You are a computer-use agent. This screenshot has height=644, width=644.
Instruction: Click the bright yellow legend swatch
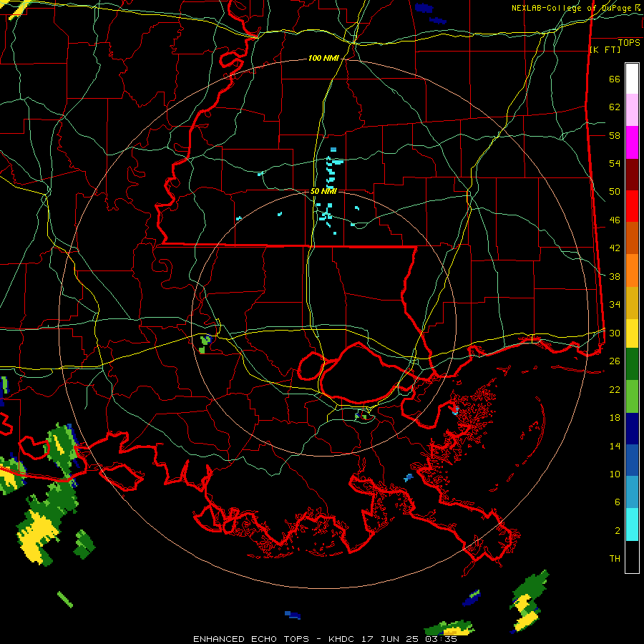tap(632, 333)
